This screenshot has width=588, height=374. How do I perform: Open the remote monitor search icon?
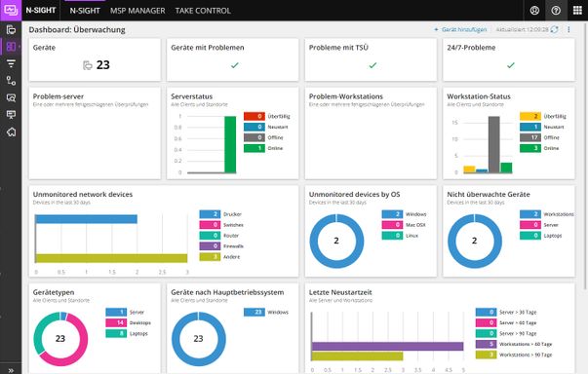click(x=11, y=97)
